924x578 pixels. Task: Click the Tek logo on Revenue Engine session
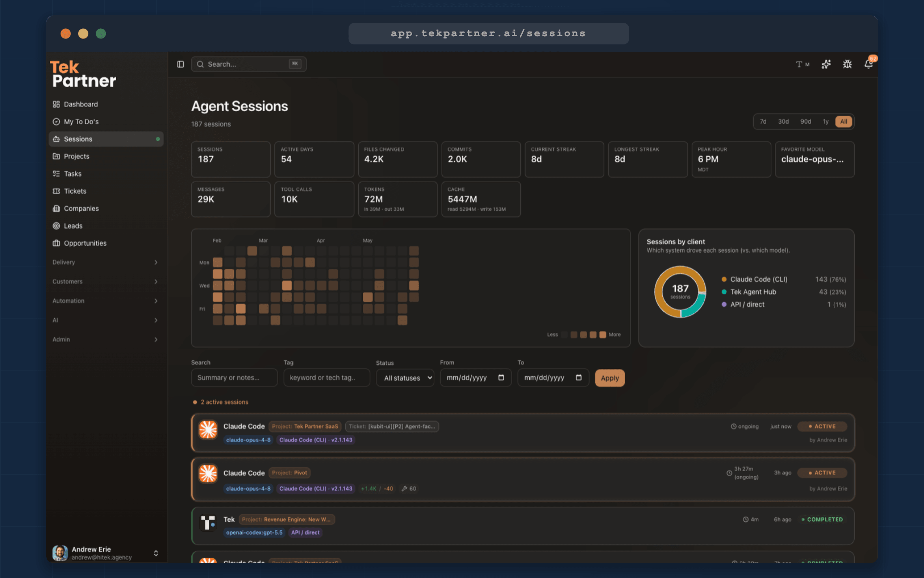tap(208, 523)
